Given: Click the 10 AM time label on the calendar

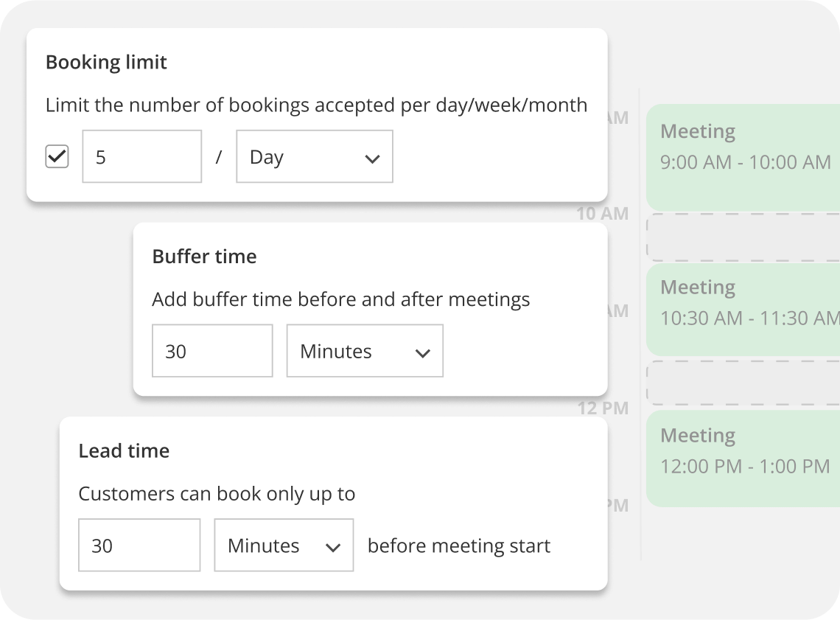Looking at the screenshot, I should 604,213.
